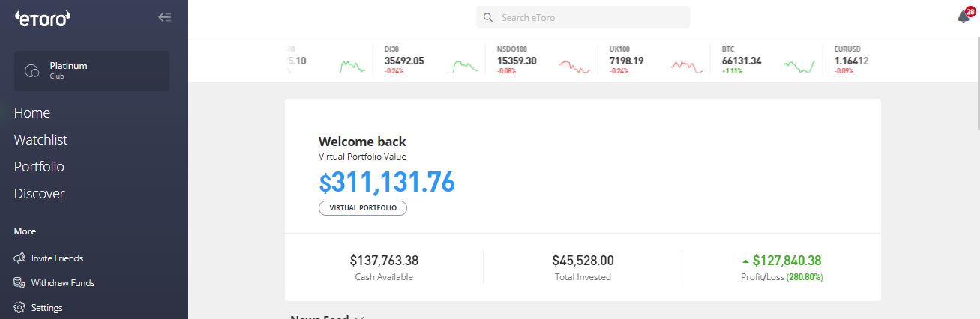
Task: Expand the News Feed dropdown
Action: (359, 317)
